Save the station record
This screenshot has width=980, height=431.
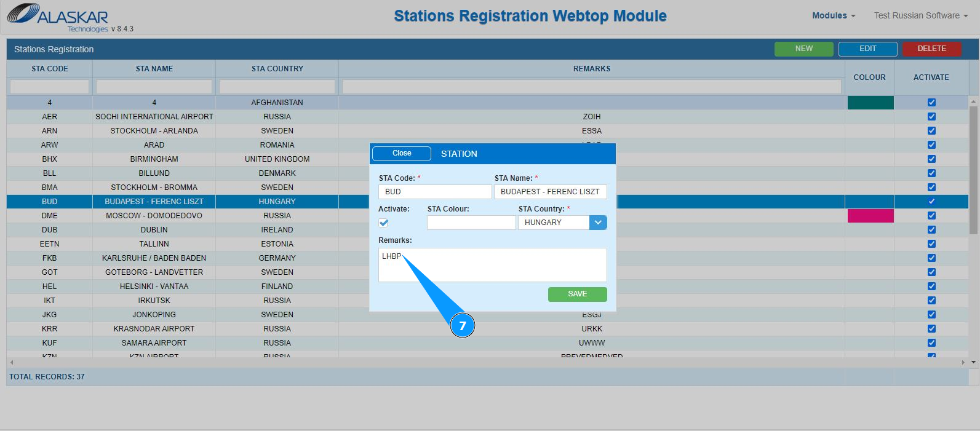pos(577,294)
